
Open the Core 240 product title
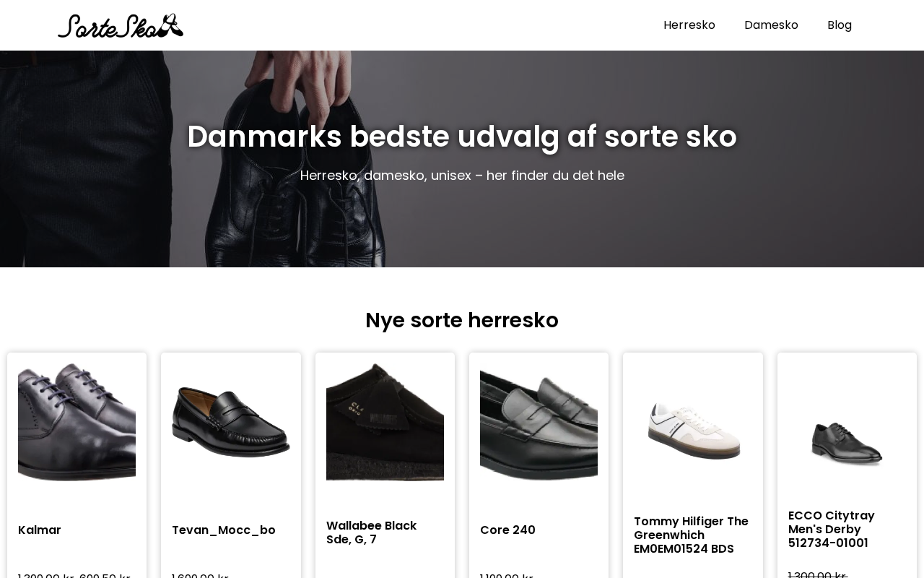pyautogui.click(x=507, y=530)
